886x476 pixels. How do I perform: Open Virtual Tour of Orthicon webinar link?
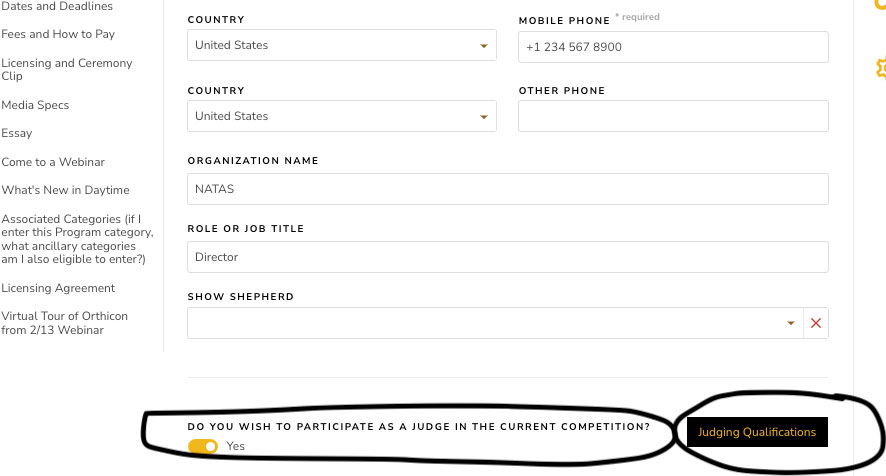coord(64,323)
